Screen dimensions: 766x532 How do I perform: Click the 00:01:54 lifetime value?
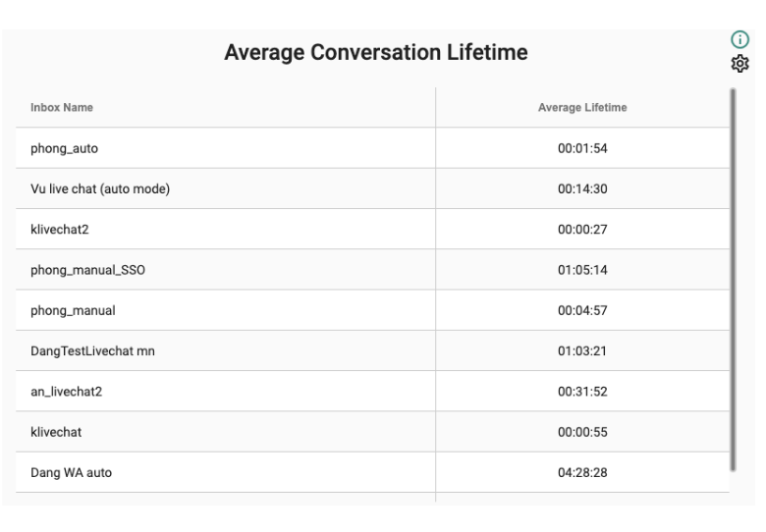[582, 148]
